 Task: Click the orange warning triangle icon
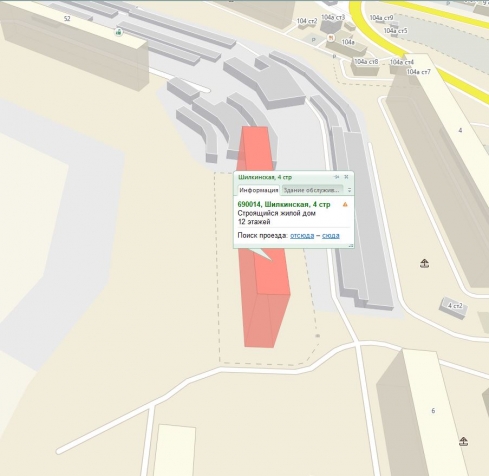click(x=345, y=204)
